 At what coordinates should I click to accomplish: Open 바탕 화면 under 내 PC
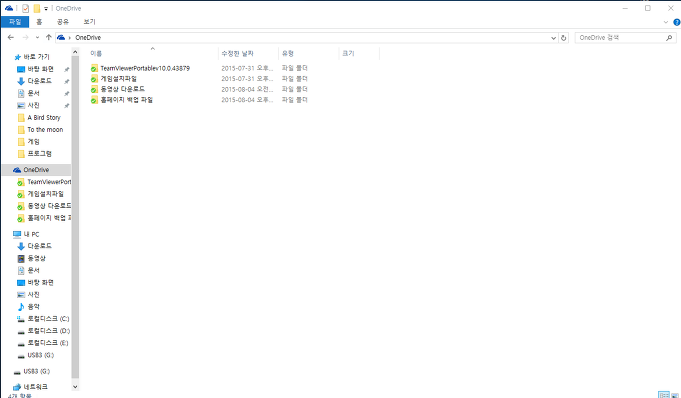[40, 283]
